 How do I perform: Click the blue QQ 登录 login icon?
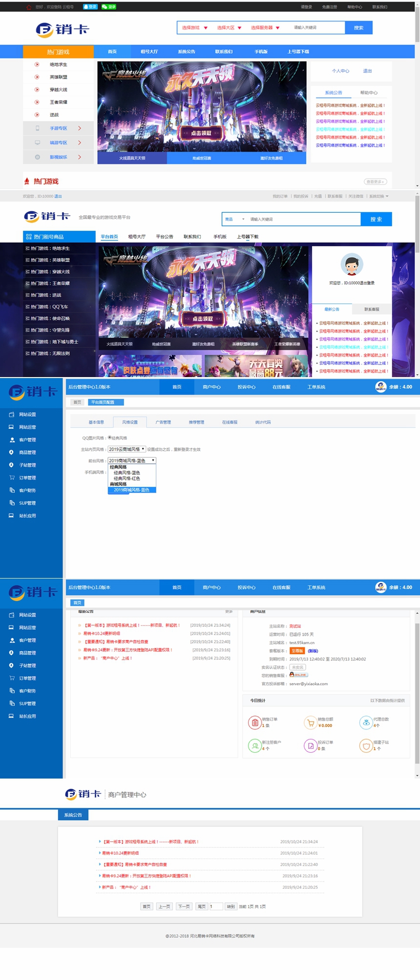[x=90, y=7]
